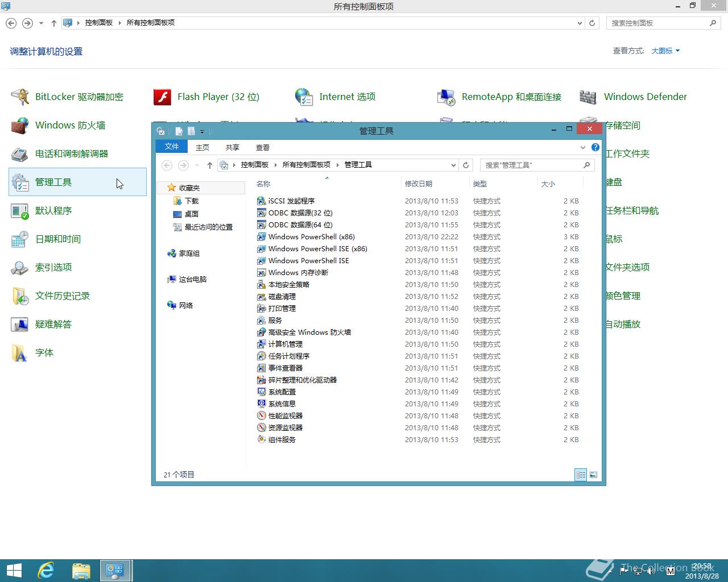This screenshot has width=728, height=582.
Task: Sort by 类型 column header
Action: (503, 184)
